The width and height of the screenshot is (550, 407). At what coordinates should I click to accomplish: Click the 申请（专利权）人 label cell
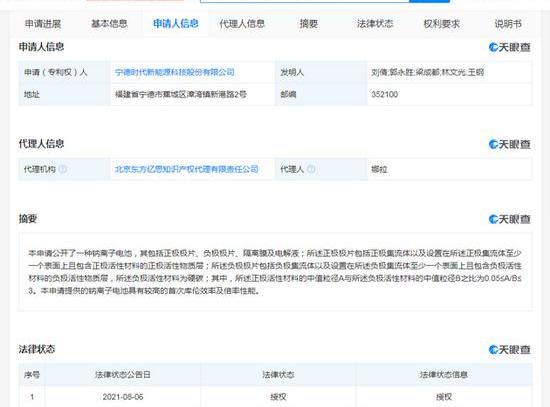(x=65, y=72)
